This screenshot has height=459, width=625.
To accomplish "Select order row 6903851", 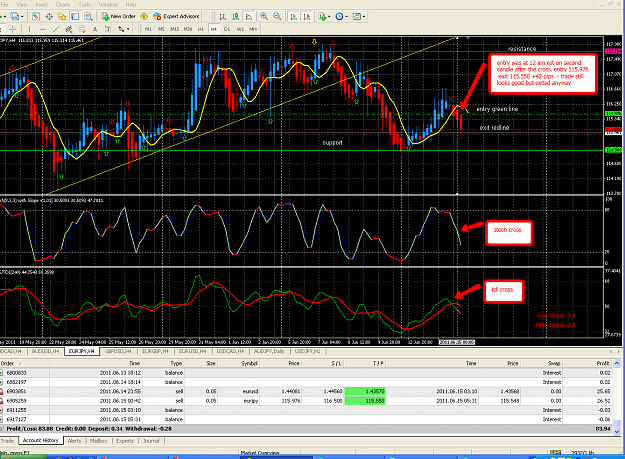I will click(x=306, y=391).
